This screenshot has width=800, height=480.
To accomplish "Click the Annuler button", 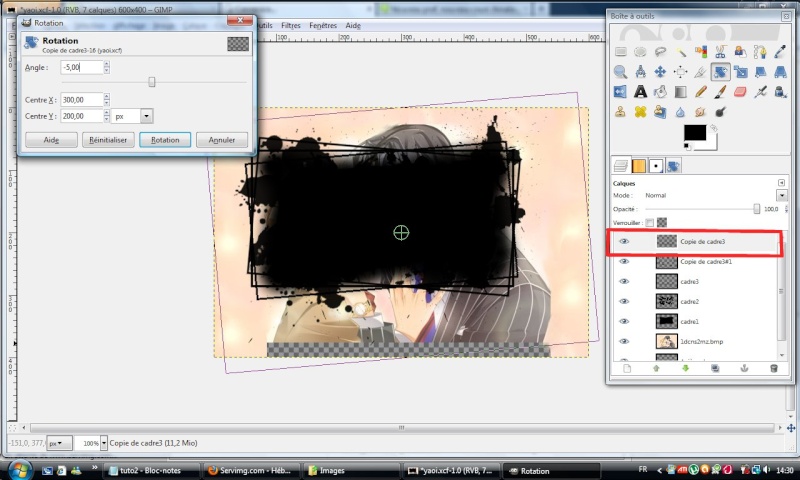I will 222,140.
